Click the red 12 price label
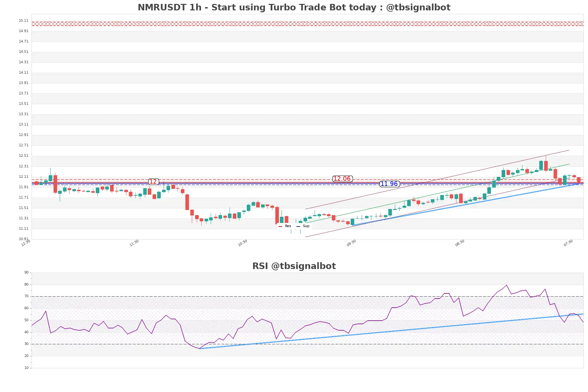Image resolution: width=588 pixels, height=392 pixels. click(153, 182)
